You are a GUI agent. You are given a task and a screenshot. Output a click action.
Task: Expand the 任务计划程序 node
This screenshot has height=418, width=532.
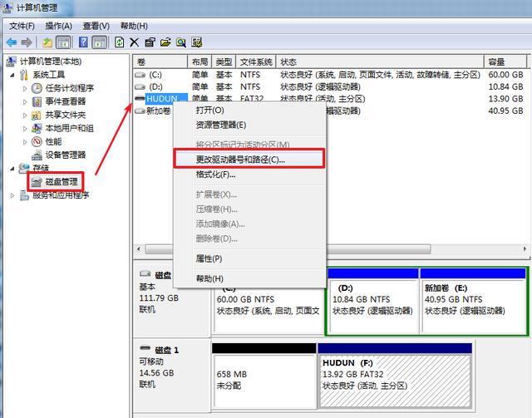(25, 88)
